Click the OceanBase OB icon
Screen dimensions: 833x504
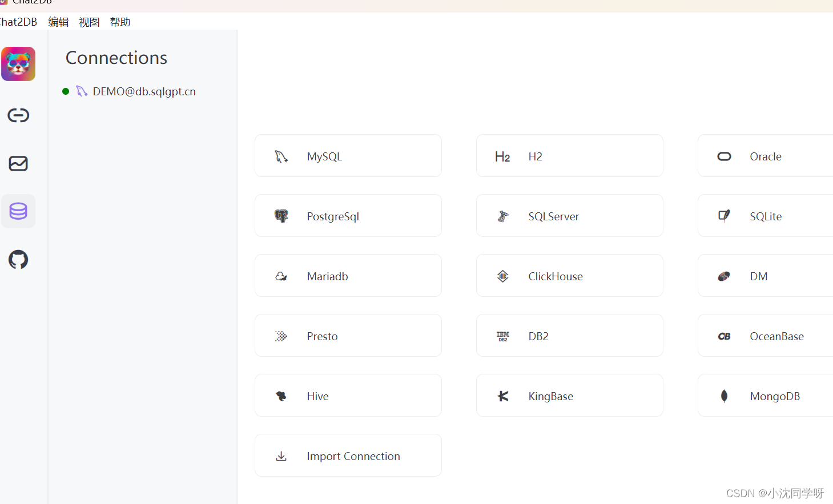724,336
